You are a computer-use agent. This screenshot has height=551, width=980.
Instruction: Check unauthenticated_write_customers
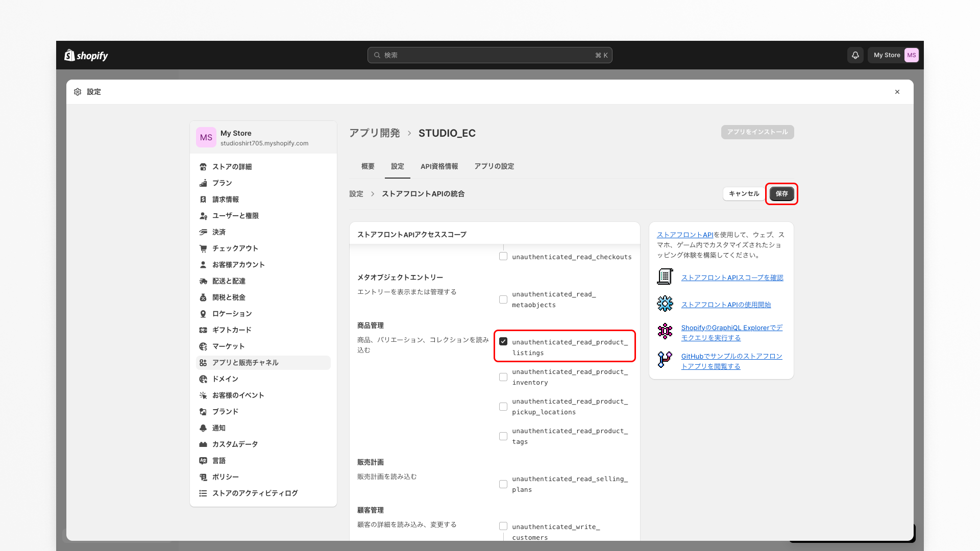[x=503, y=526]
